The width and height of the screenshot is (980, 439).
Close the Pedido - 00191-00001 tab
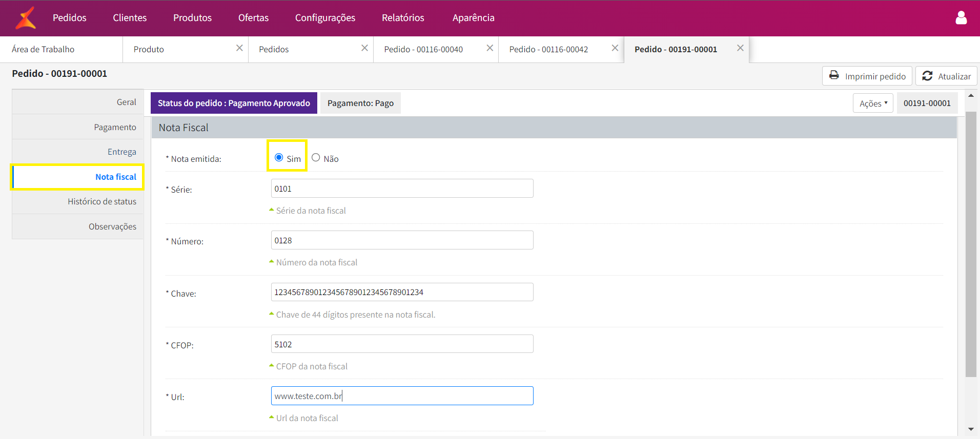(x=740, y=48)
